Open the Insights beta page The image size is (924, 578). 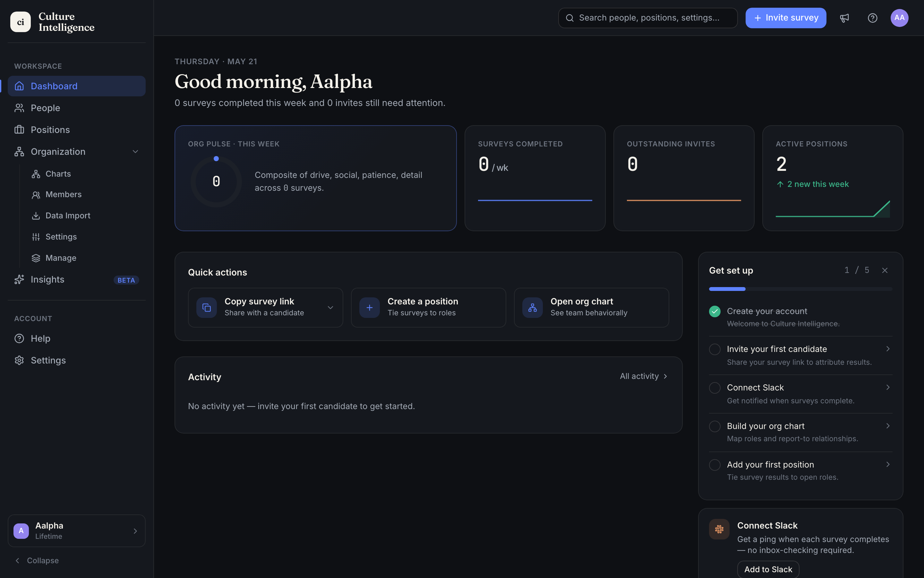76,279
